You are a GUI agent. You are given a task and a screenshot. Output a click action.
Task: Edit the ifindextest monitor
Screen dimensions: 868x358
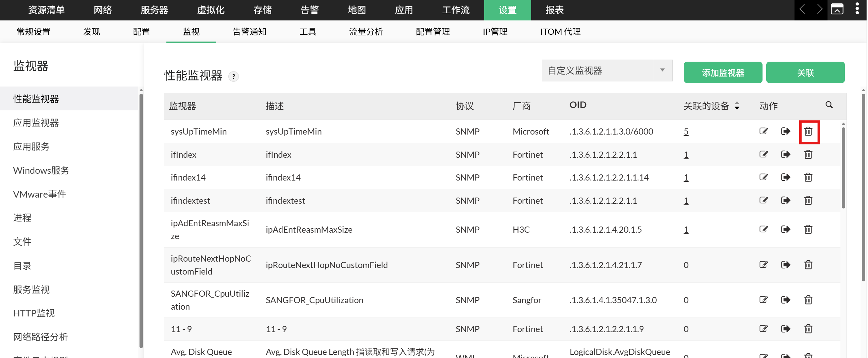pos(764,200)
